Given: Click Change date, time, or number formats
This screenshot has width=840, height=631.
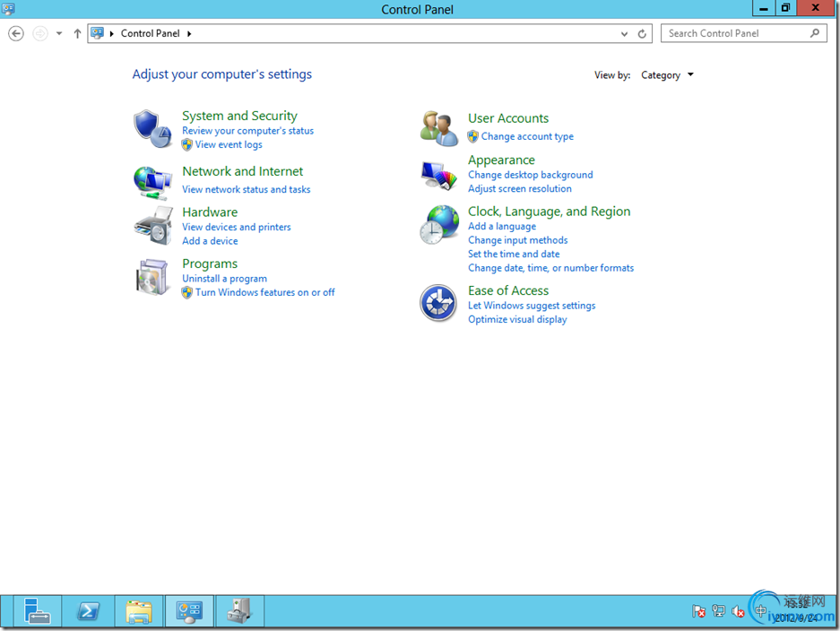Looking at the screenshot, I should [x=550, y=268].
